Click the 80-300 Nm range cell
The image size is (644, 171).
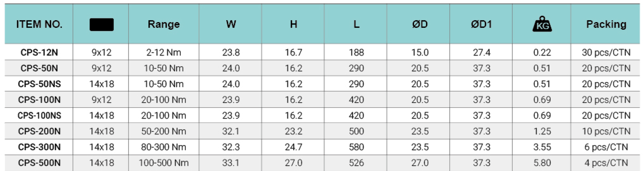[164, 147]
